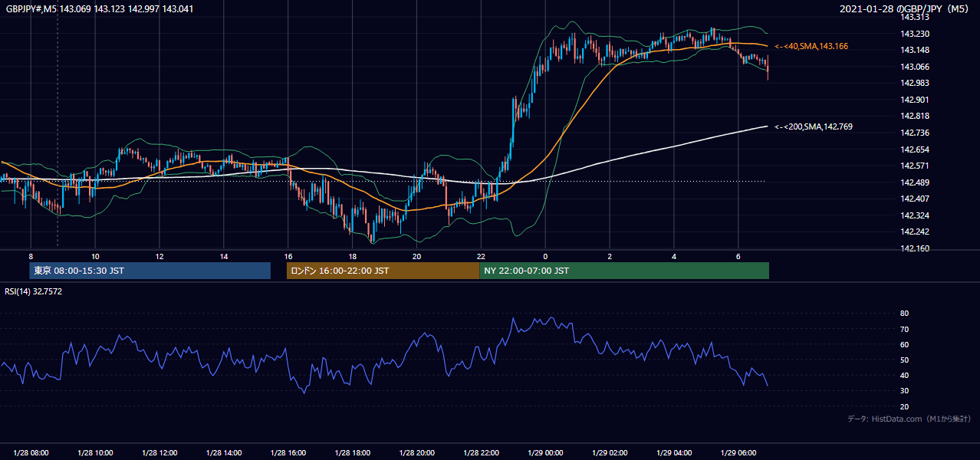Click price axis value 142.983
Screen dimensions: 980x460
coord(915,83)
